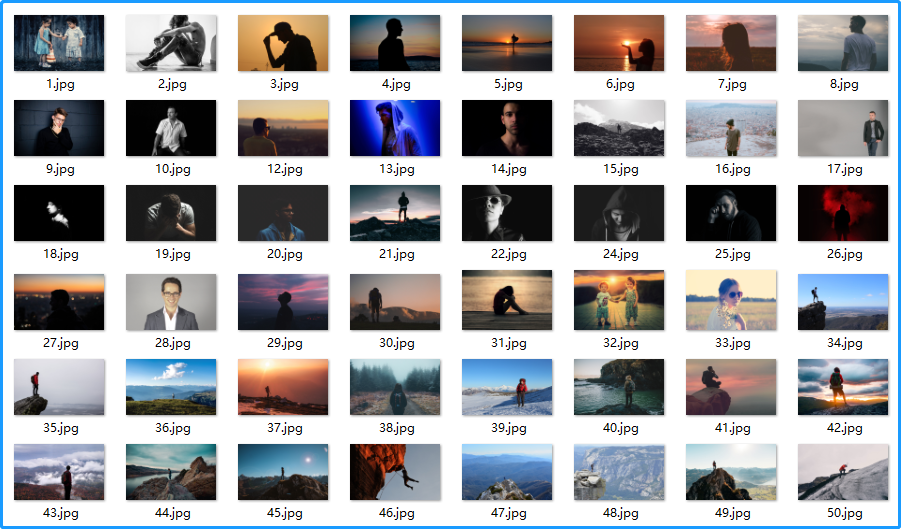Click the file name label 17.jpg
The image size is (902, 530).
pyautogui.click(x=844, y=169)
